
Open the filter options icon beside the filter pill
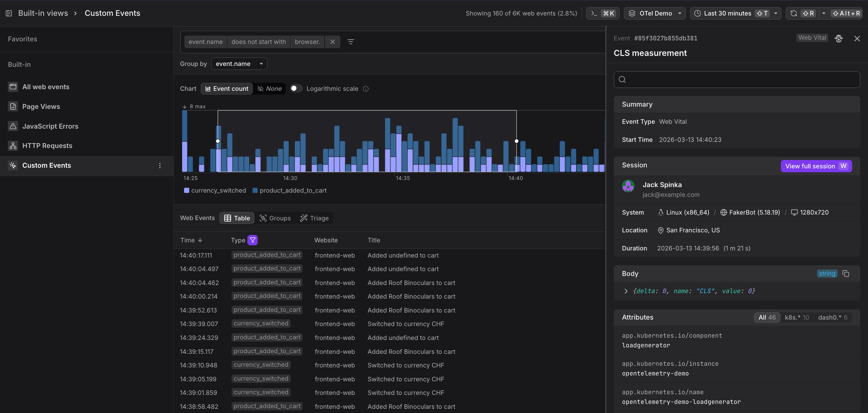click(350, 41)
